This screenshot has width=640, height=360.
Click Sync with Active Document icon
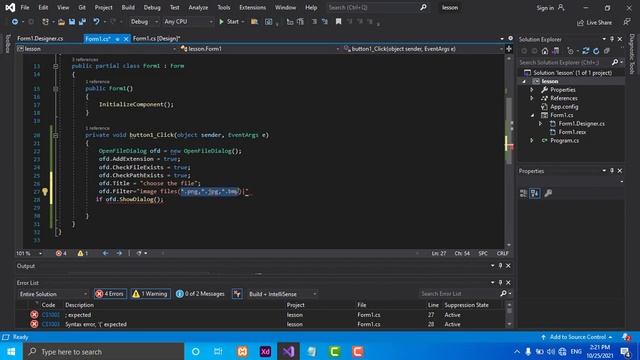(586, 51)
